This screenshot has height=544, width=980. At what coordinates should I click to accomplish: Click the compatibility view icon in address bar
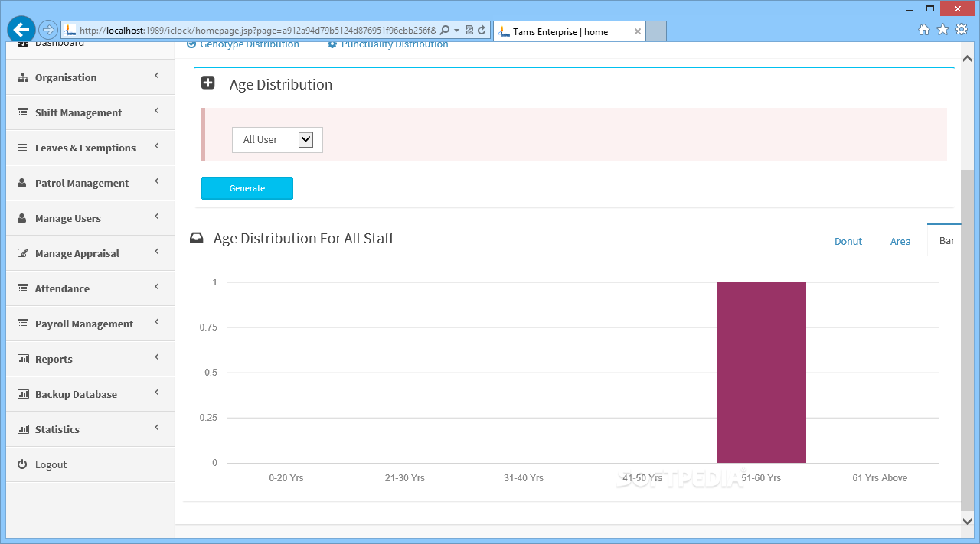click(469, 31)
